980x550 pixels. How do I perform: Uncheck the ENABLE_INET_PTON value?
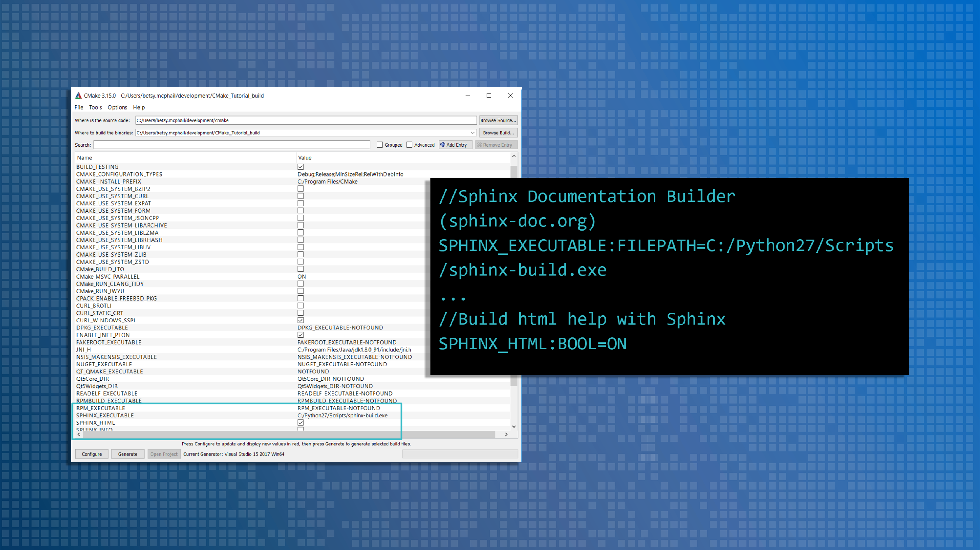pyautogui.click(x=300, y=335)
